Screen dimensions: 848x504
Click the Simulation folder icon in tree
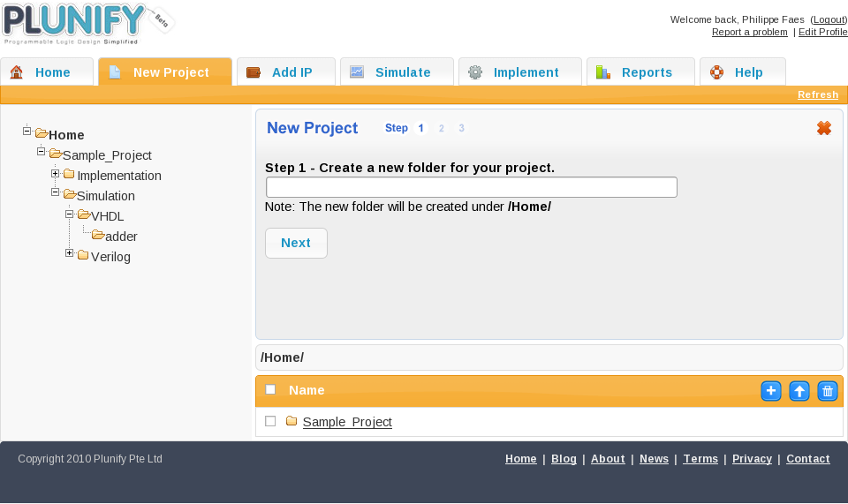70,194
